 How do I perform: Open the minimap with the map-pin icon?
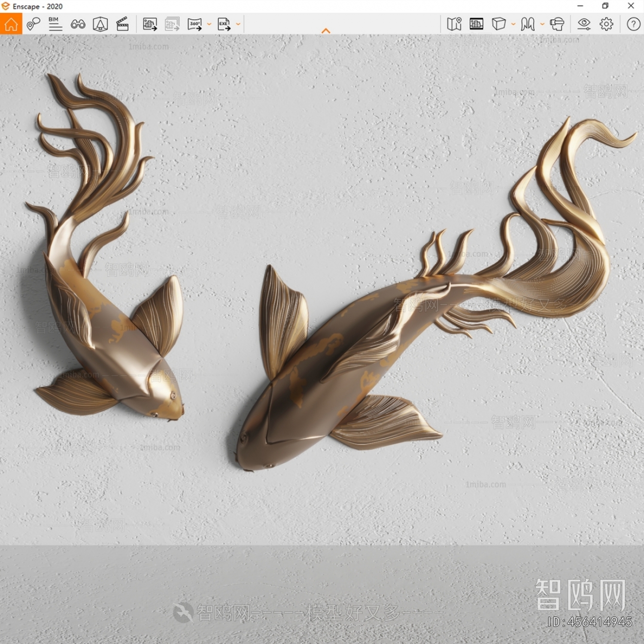(454, 24)
